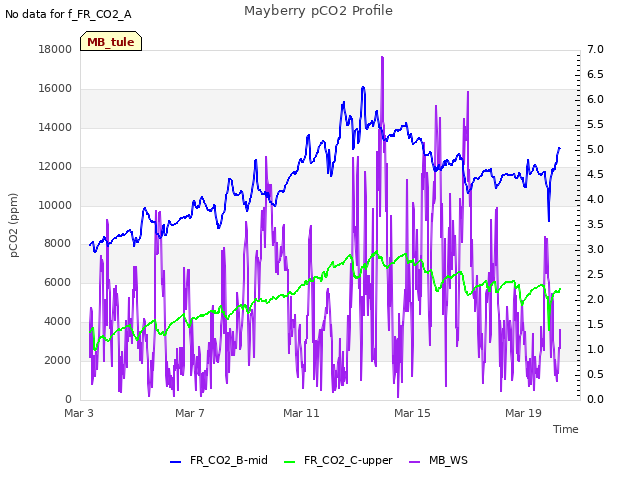
Task: Click the purple MB_WS legend swatch
Action: pyautogui.click(x=414, y=462)
